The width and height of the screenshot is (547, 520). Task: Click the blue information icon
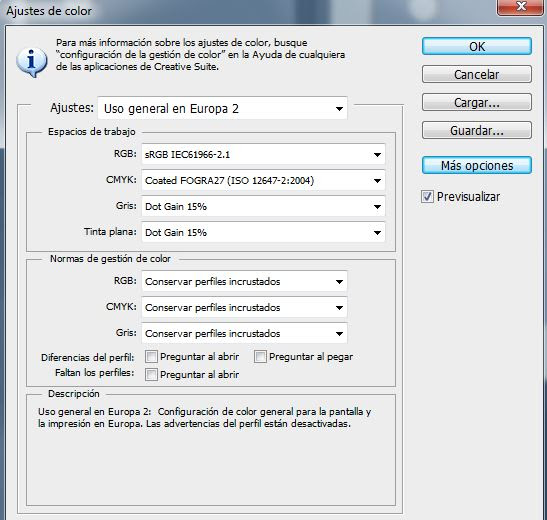tap(32, 62)
